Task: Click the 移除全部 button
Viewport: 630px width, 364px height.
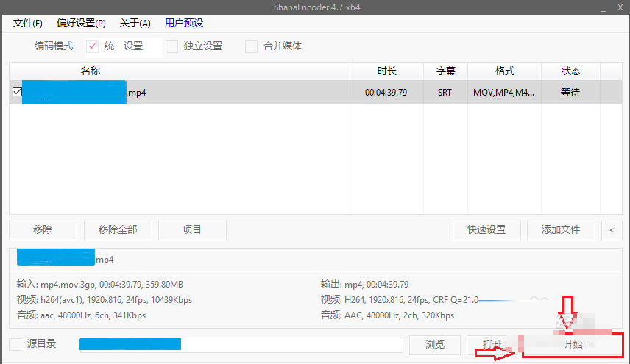Action: point(118,230)
